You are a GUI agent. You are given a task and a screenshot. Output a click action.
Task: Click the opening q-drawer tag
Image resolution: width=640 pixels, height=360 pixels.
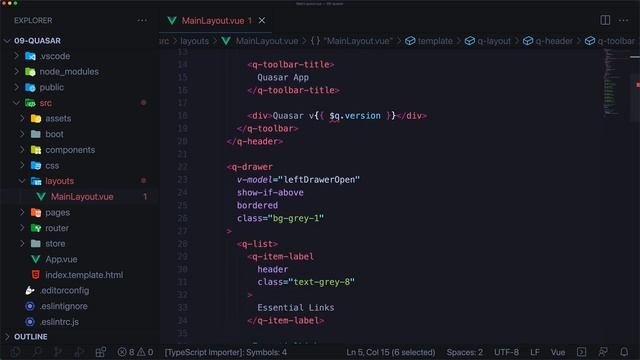click(x=249, y=167)
